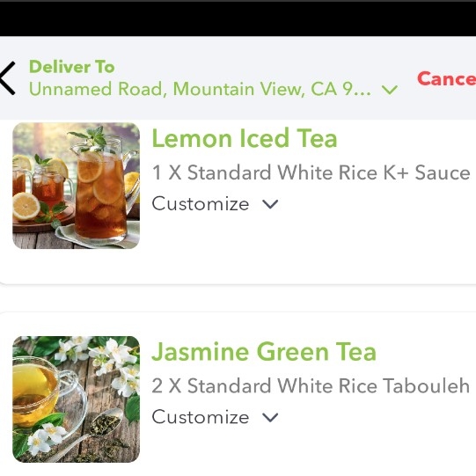476x476 pixels.
Task: Expand the Customize chevron for Lemon Iced Tea
Action: [x=270, y=204]
